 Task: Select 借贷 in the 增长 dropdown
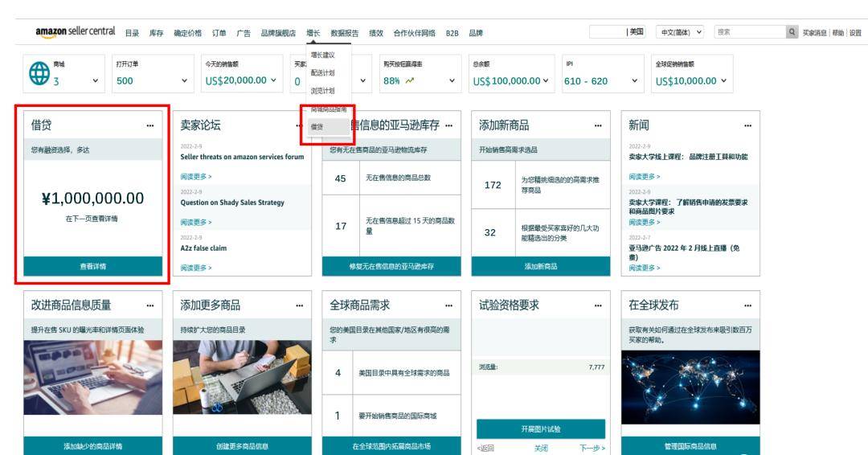[328, 127]
